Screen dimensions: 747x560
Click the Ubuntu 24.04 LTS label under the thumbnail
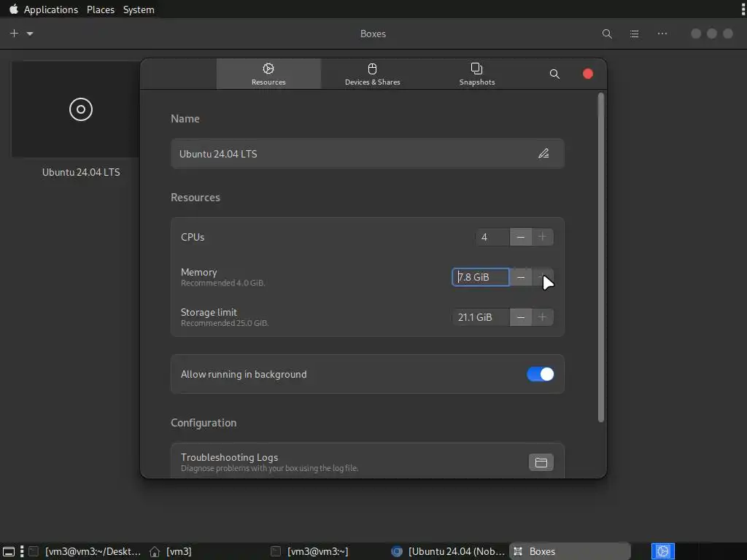81,172
